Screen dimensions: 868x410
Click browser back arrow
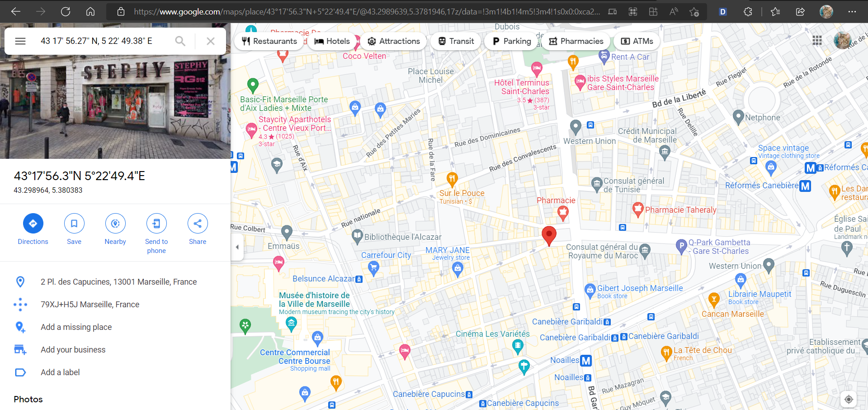[16, 12]
